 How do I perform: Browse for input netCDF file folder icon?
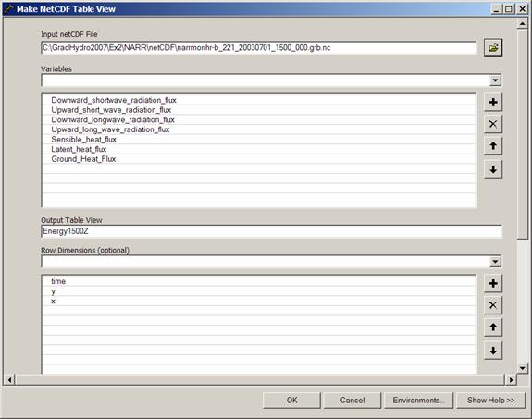point(493,48)
